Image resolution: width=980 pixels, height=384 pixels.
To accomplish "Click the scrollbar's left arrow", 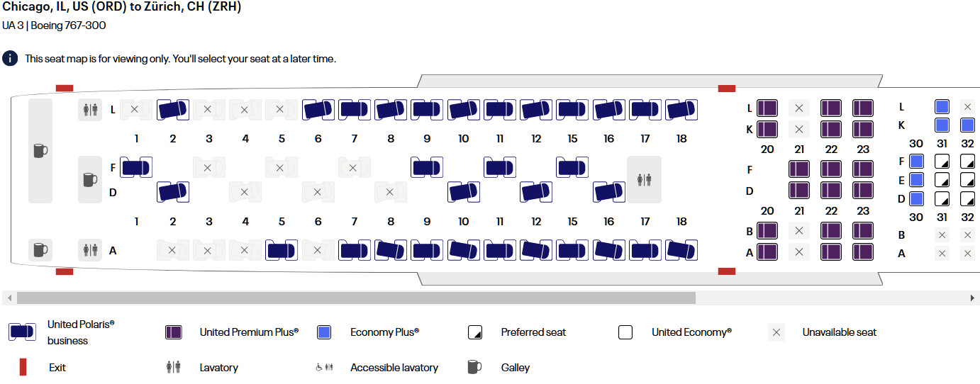I will coord(9,298).
